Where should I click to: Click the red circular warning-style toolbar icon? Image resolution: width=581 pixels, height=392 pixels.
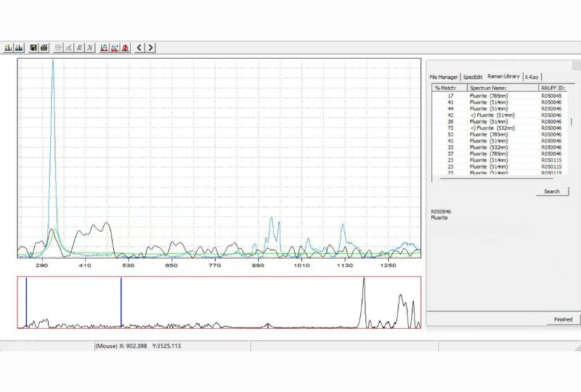126,48
